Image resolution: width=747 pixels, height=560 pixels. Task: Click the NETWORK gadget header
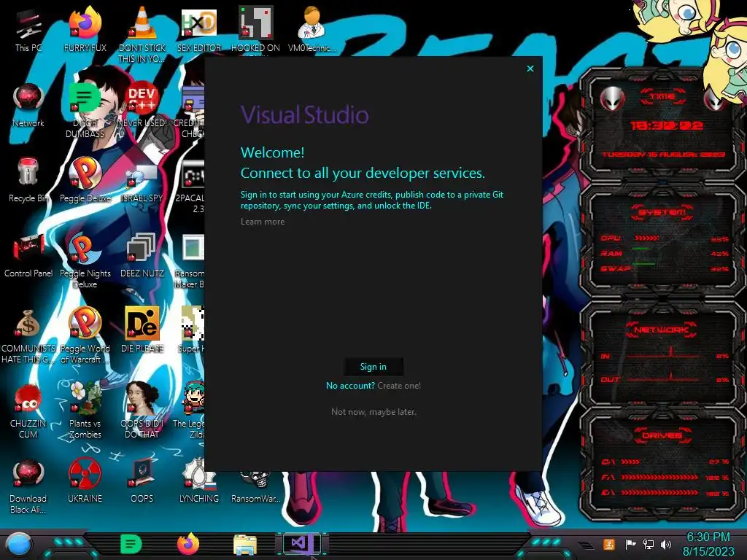(661, 330)
